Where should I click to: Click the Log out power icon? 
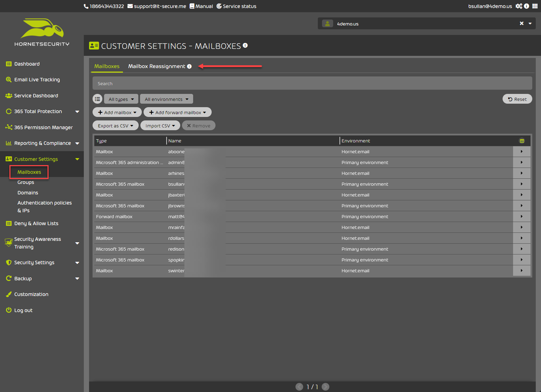[9, 310]
